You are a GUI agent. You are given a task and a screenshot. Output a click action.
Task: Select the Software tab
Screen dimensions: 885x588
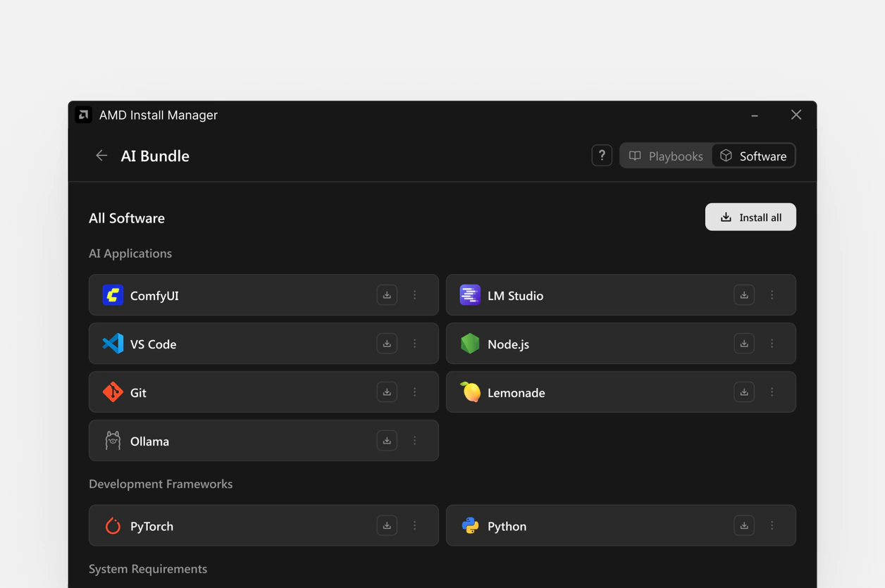pos(753,156)
